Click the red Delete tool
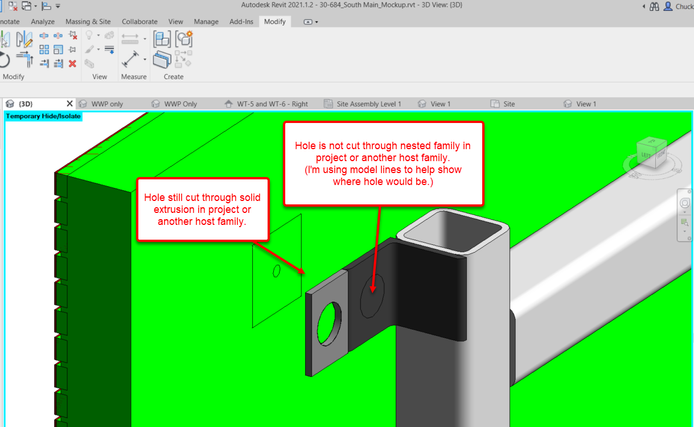Viewport: 694px width, 427px height. (73, 64)
